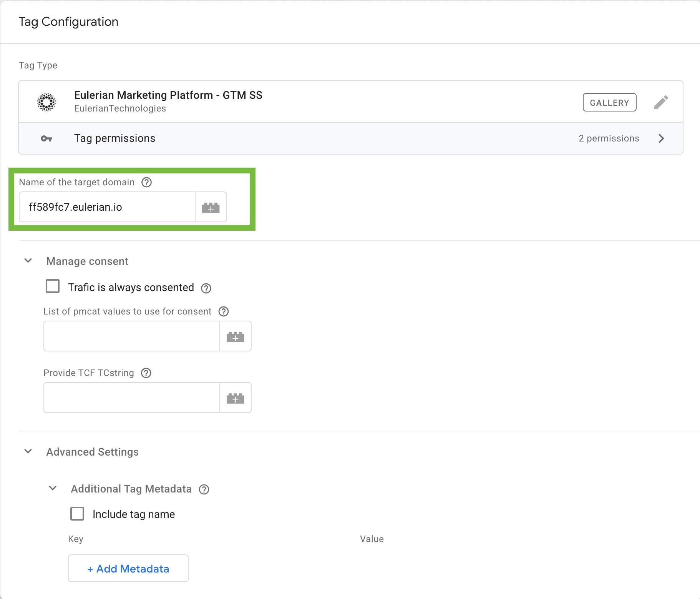Click the target domain input showing ff589fc7.eulerian.io

tap(107, 207)
